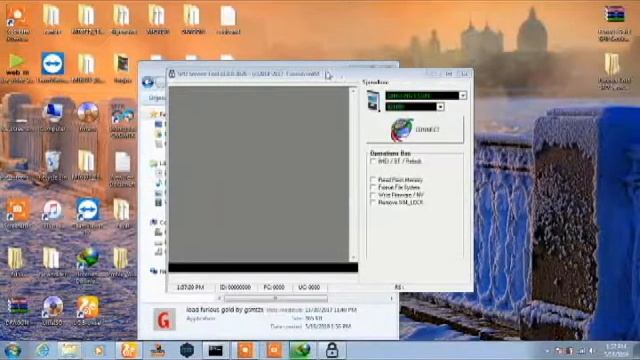Enable Write Firmware / NV checkbox
The width and height of the screenshot is (640, 360).
coord(373,195)
